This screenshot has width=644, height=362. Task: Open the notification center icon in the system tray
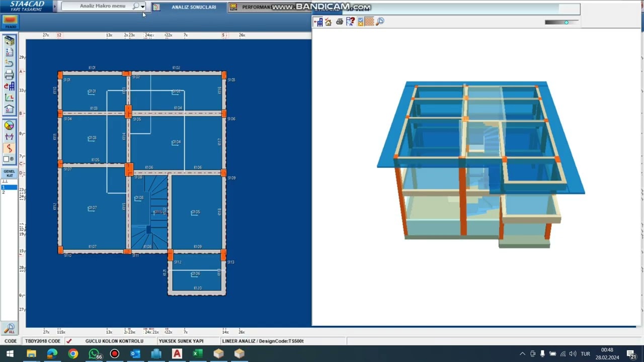[631, 354]
